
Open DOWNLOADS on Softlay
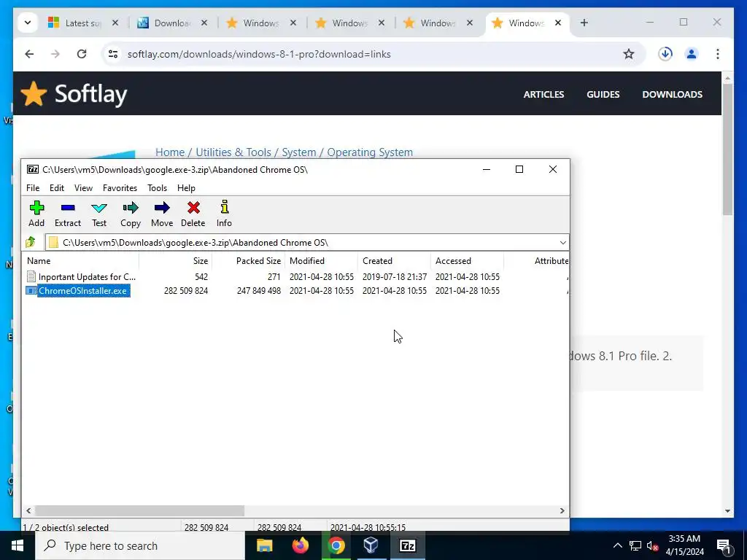click(x=672, y=94)
